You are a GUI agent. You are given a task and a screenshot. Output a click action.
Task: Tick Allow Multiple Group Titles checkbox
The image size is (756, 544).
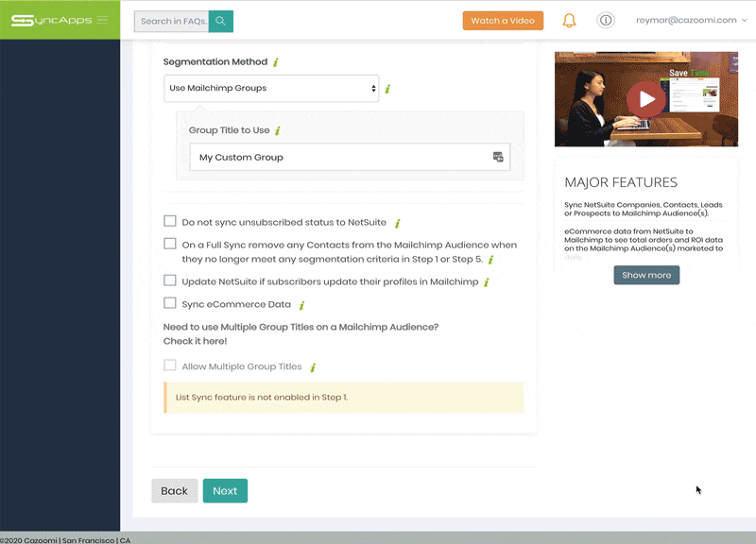click(170, 365)
